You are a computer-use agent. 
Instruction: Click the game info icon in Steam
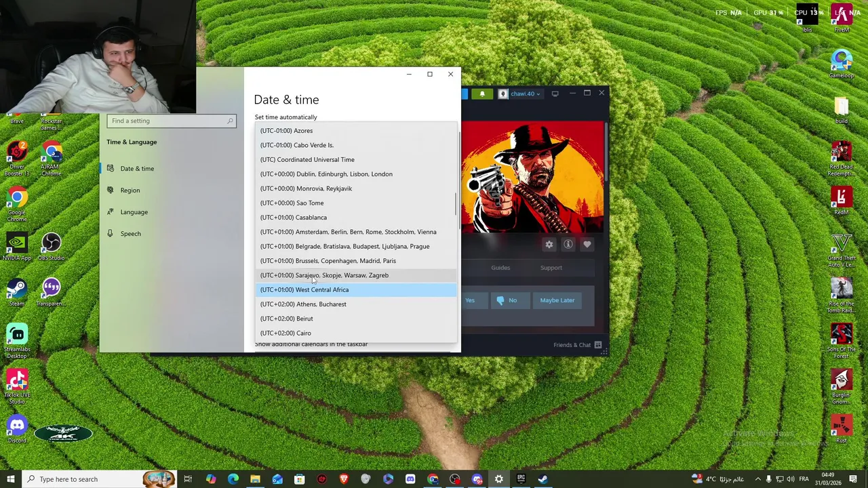[x=568, y=244]
